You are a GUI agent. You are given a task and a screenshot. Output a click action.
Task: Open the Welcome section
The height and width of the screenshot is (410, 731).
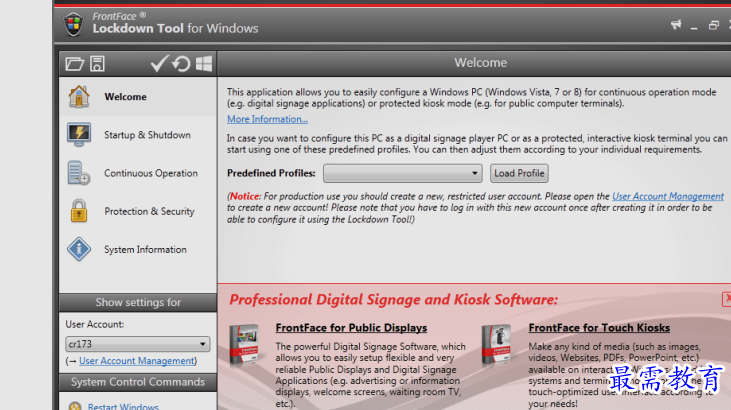click(138, 97)
